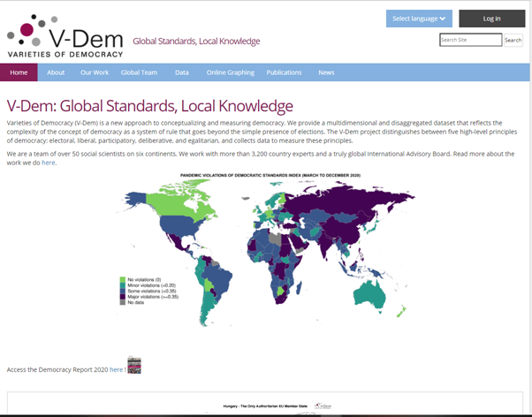Open the Online Graphing menu
This screenshot has height=417, width=532.
pos(231,72)
